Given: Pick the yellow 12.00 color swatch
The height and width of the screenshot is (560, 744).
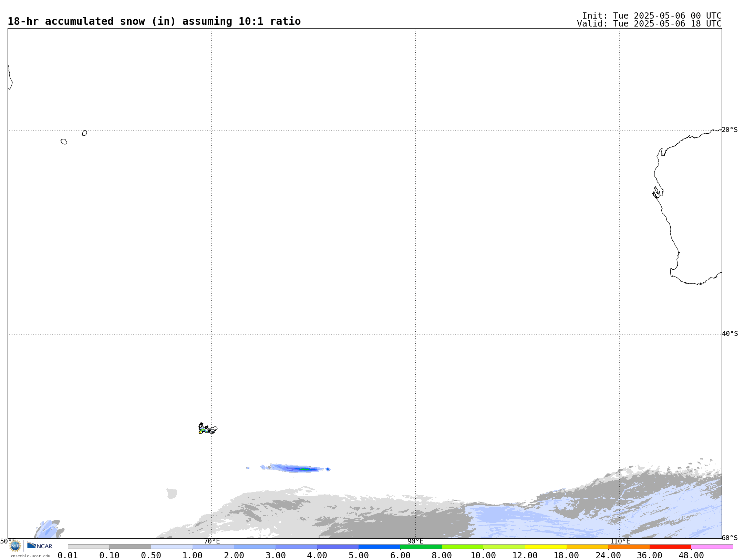Looking at the screenshot, I should coord(546,547).
